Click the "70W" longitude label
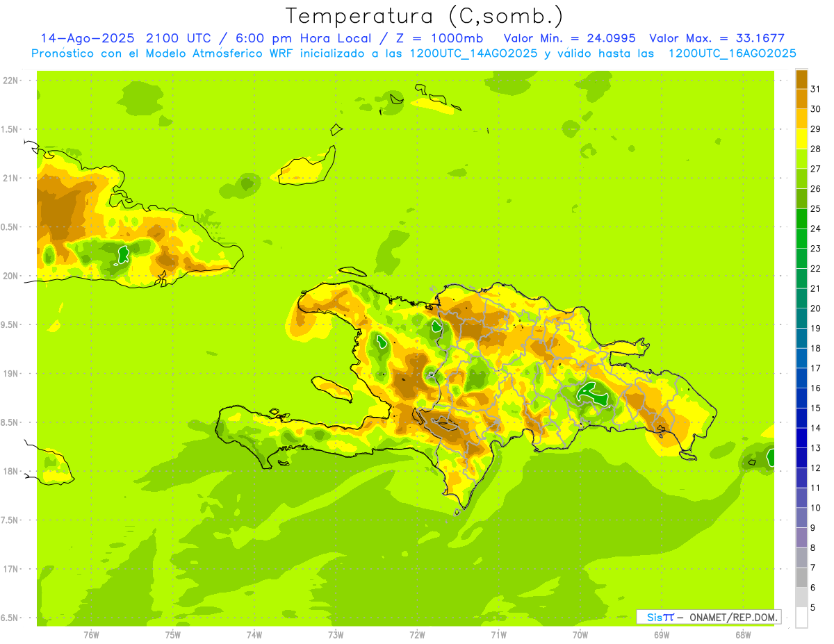The height and width of the screenshot is (644, 834). click(x=580, y=635)
